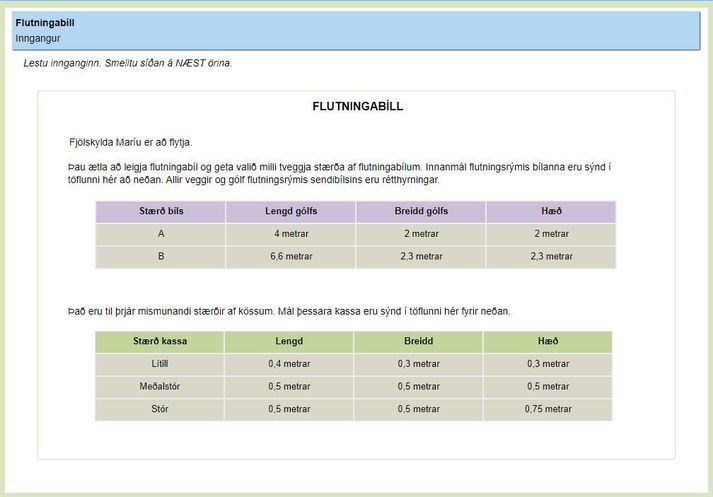Click the 'Stærð kassa' column header
This screenshot has height=497, width=713.
tap(160, 341)
